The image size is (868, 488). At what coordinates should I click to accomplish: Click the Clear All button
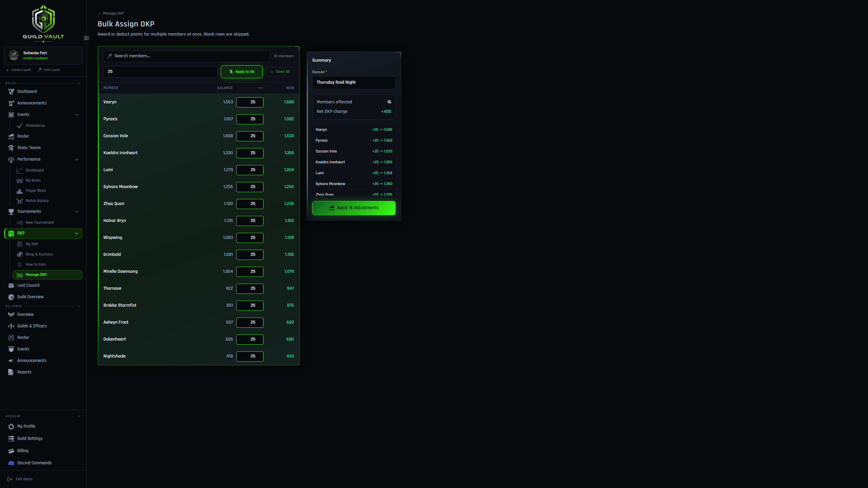click(280, 72)
